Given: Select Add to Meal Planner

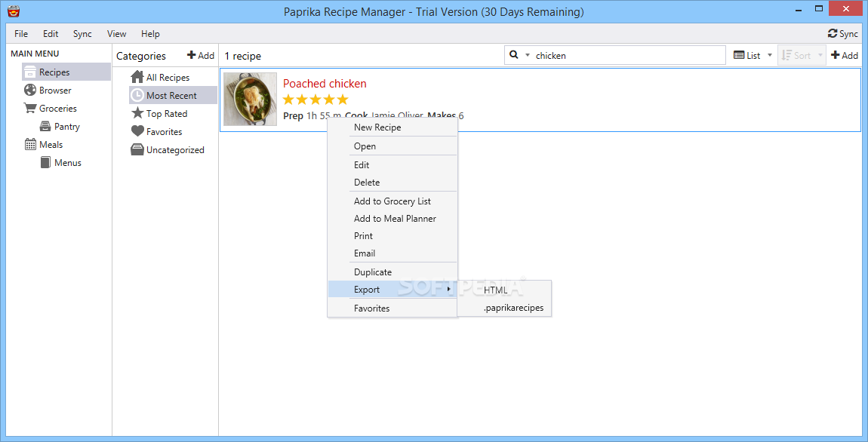Looking at the screenshot, I should click(x=392, y=219).
